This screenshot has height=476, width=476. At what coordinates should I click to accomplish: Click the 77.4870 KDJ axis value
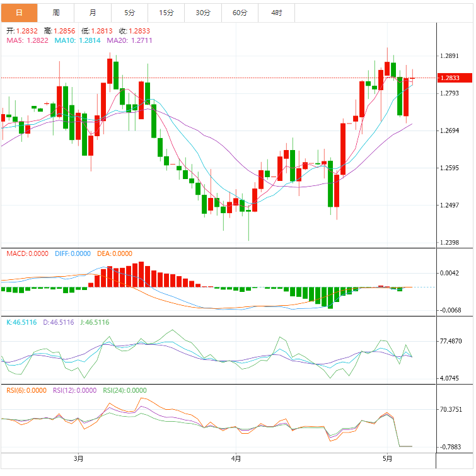click(x=451, y=341)
